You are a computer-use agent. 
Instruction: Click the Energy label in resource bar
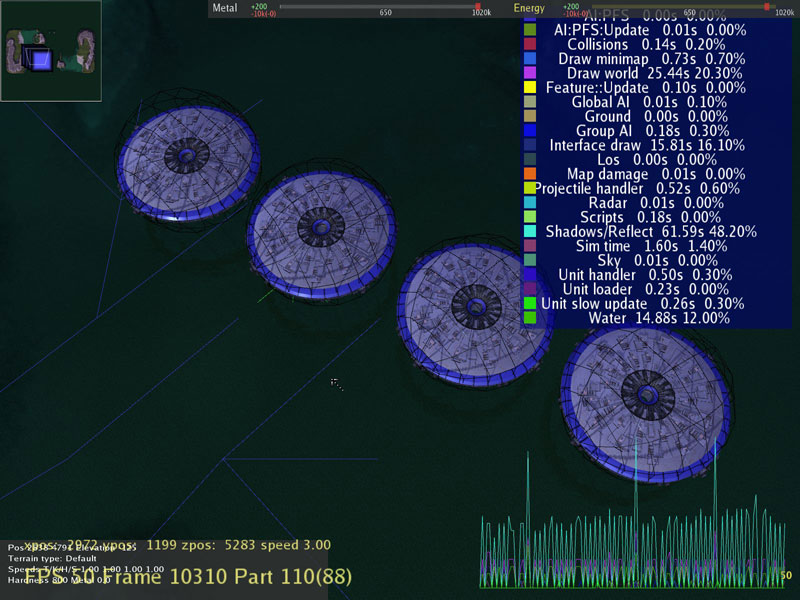(529, 8)
